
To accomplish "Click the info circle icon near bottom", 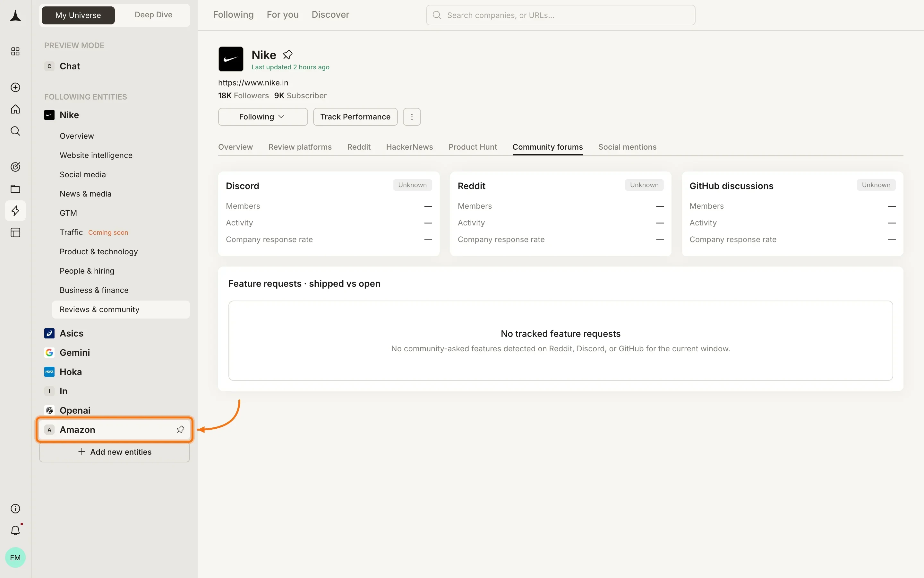I will [15, 508].
